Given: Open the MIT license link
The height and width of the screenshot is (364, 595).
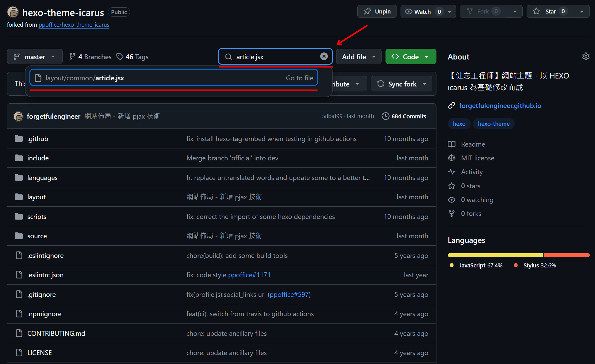Looking at the screenshot, I should pyautogui.click(x=478, y=158).
